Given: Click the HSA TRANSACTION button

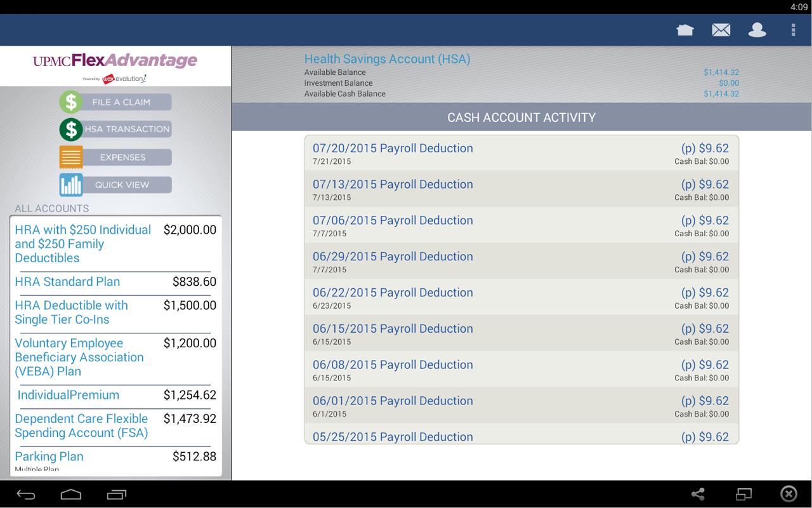Looking at the screenshot, I should click(127, 129).
